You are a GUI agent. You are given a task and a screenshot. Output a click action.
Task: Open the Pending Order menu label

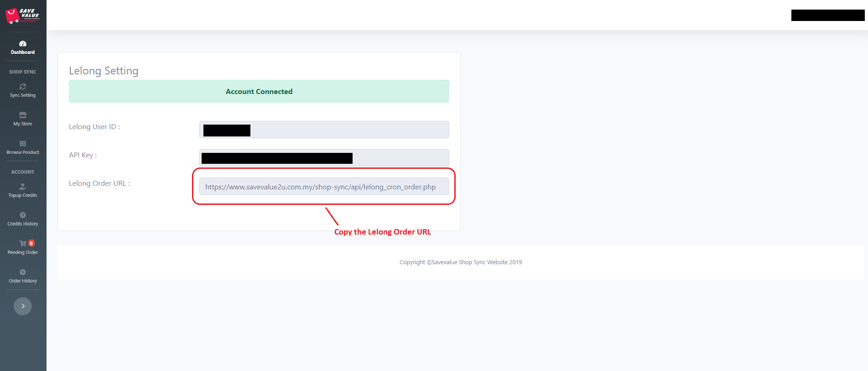pyautogui.click(x=23, y=252)
